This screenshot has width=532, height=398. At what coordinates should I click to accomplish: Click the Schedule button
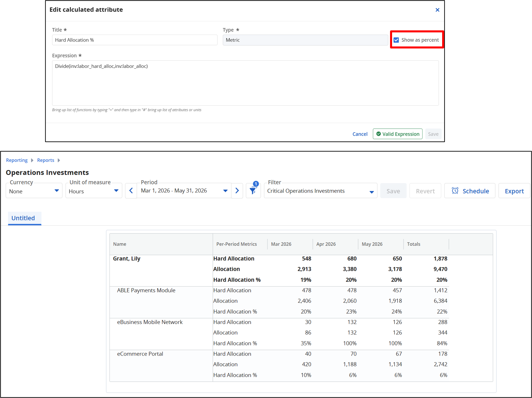[470, 191]
